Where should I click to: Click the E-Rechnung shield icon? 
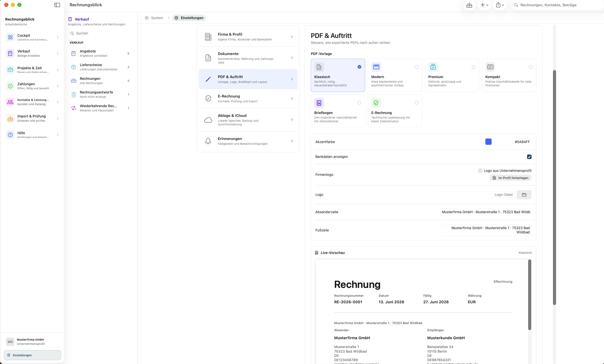click(x=208, y=99)
